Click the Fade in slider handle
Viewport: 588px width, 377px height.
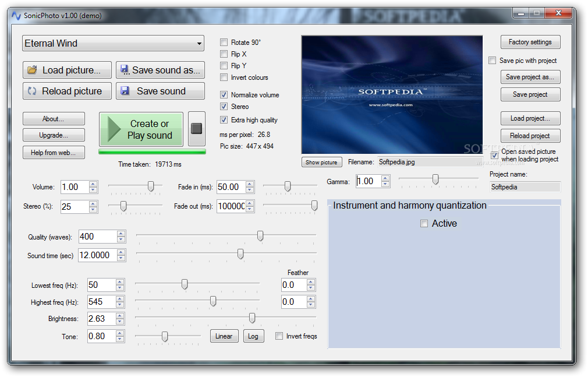[288, 186]
